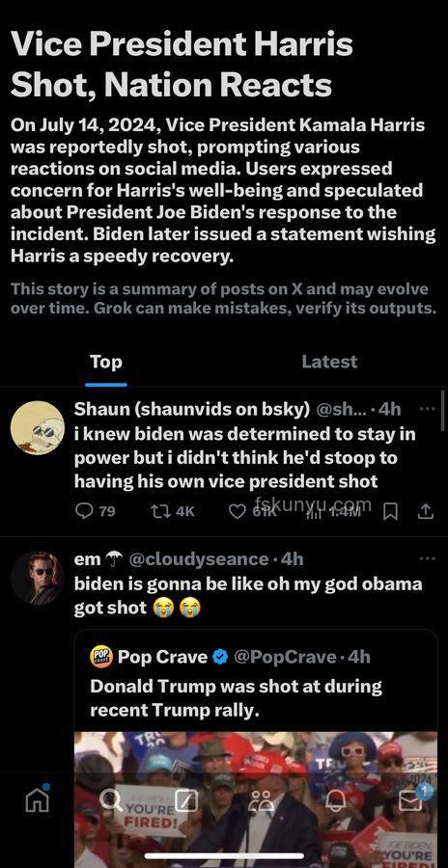Open the Communities icon in bottom bar

click(x=261, y=800)
